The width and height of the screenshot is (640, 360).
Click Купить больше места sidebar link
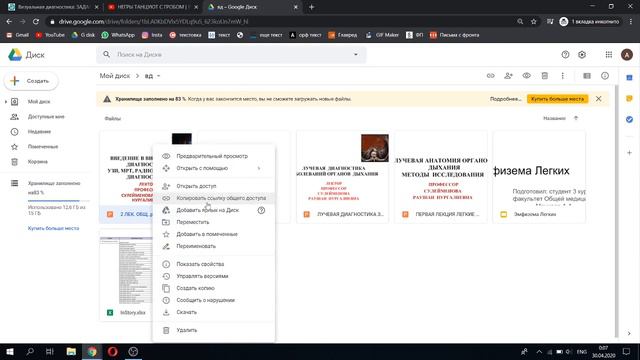pos(53,228)
